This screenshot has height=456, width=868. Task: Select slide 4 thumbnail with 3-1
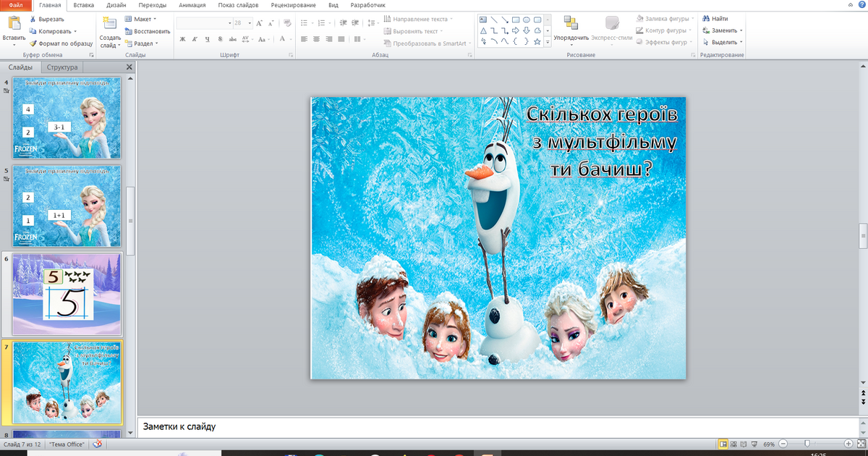click(x=67, y=118)
